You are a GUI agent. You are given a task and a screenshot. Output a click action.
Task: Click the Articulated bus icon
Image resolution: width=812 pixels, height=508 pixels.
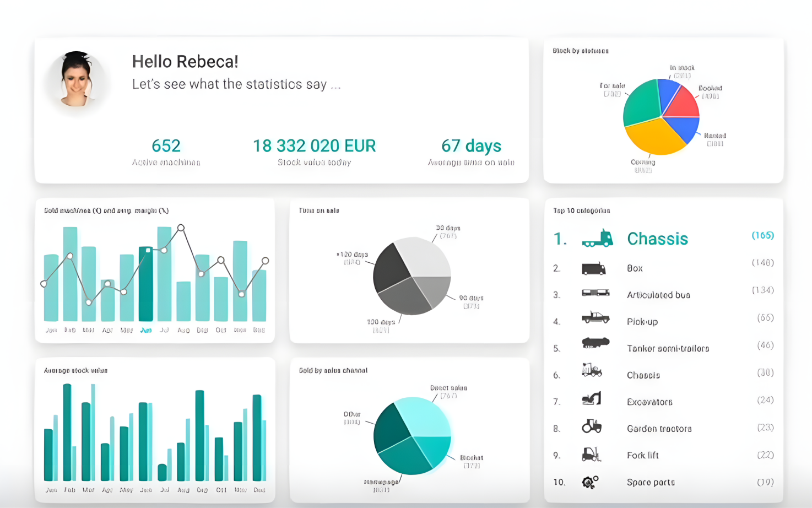click(x=595, y=293)
